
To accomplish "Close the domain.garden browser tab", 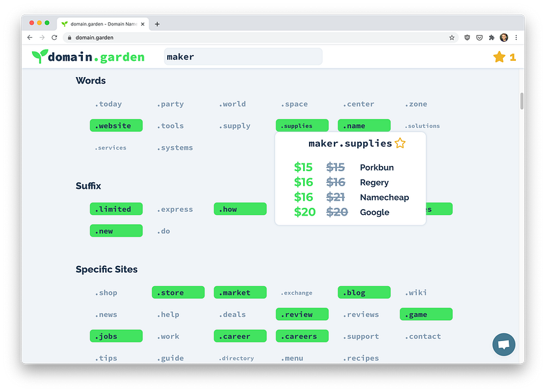I will click(142, 24).
